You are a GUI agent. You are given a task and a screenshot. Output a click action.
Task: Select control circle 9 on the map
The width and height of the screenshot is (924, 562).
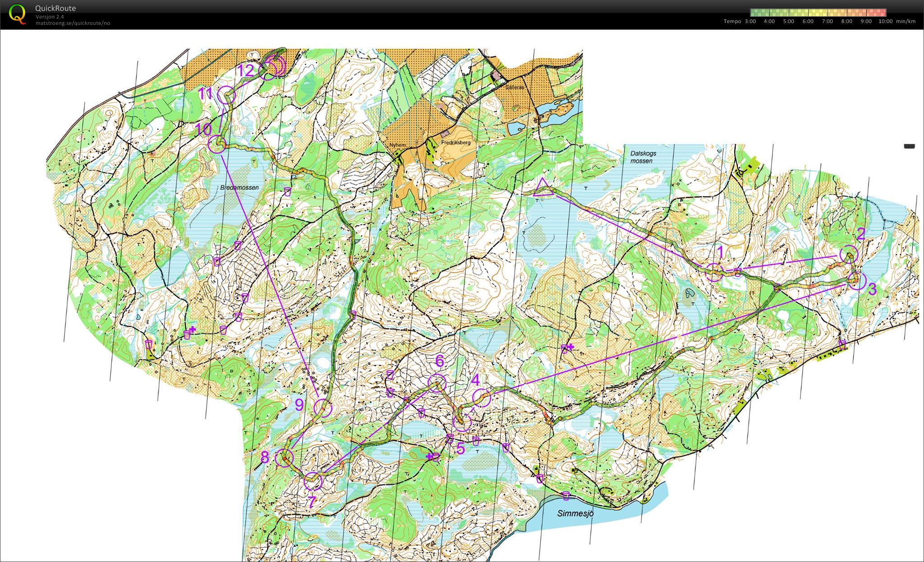[323, 408]
